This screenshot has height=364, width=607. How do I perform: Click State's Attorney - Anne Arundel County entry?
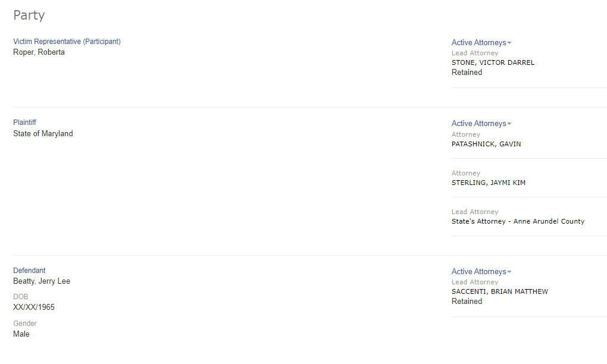[518, 221]
